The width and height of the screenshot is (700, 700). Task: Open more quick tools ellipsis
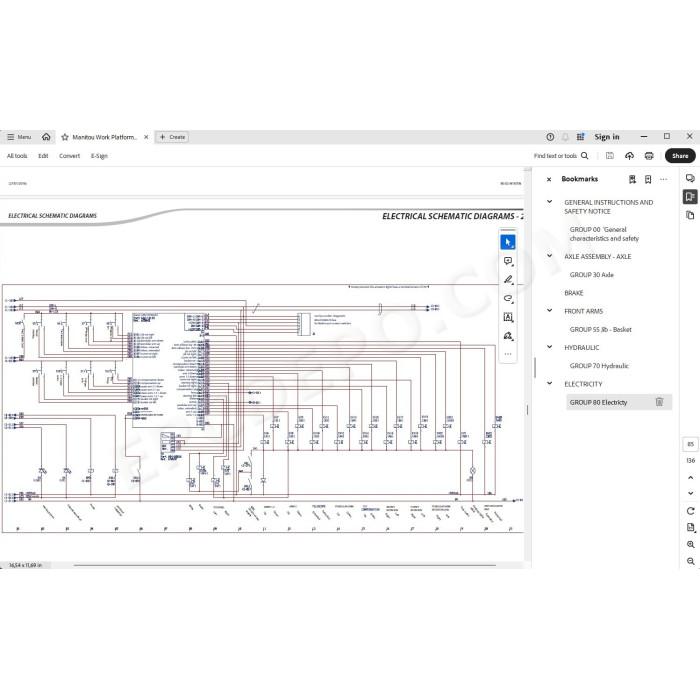click(508, 354)
